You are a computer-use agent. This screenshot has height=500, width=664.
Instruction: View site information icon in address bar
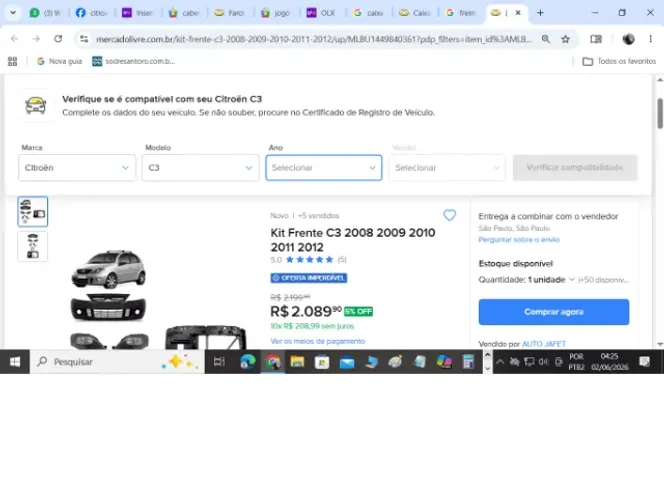(x=84, y=39)
